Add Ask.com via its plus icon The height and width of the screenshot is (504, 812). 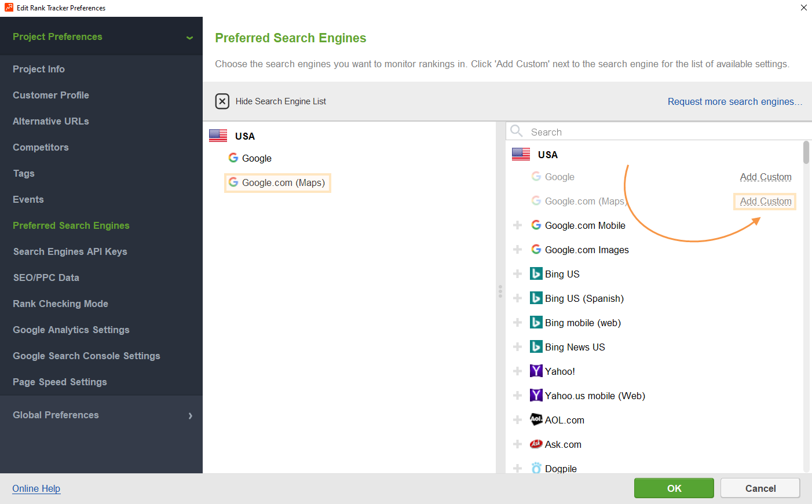(x=518, y=444)
